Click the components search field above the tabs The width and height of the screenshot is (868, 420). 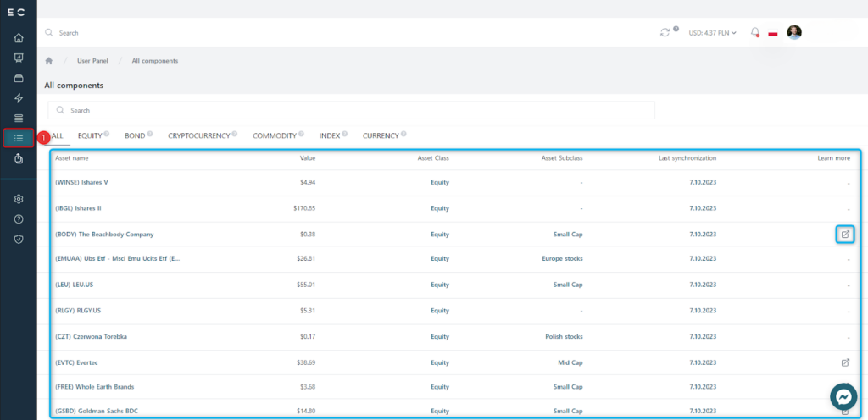pyautogui.click(x=351, y=111)
